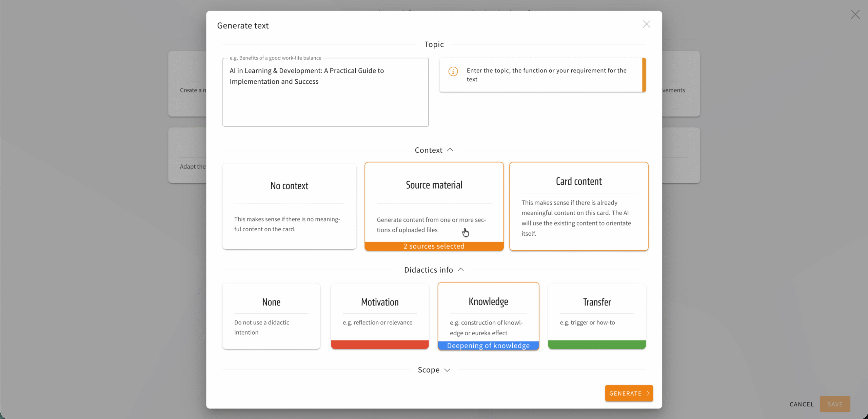
Task: Click the arrow icon on GENERATE button
Action: tap(648, 393)
